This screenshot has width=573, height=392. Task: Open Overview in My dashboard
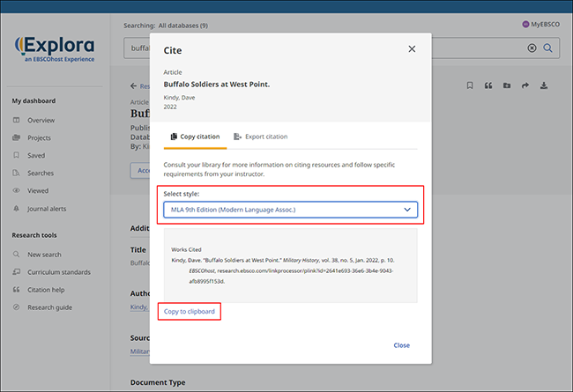tap(41, 120)
